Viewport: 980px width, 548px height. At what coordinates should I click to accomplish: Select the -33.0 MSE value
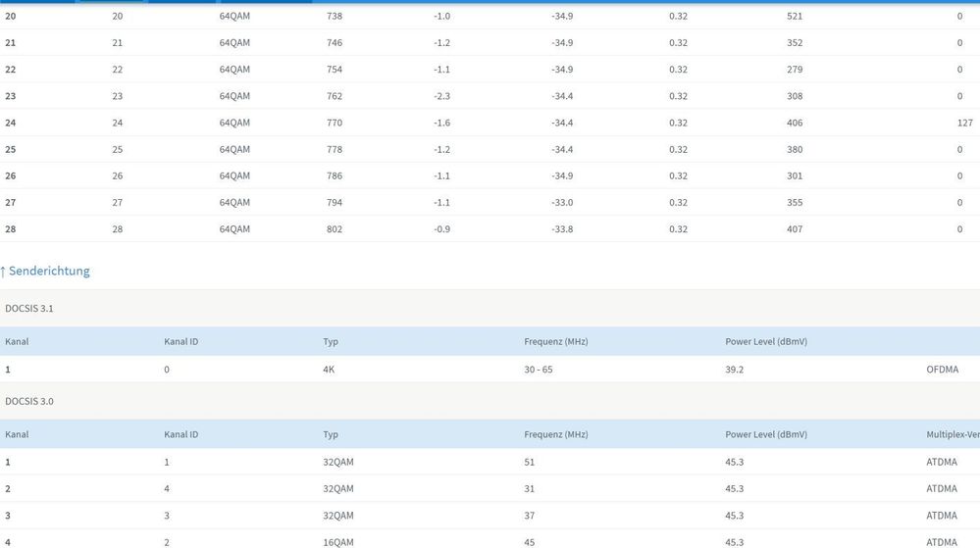point(562,203)
